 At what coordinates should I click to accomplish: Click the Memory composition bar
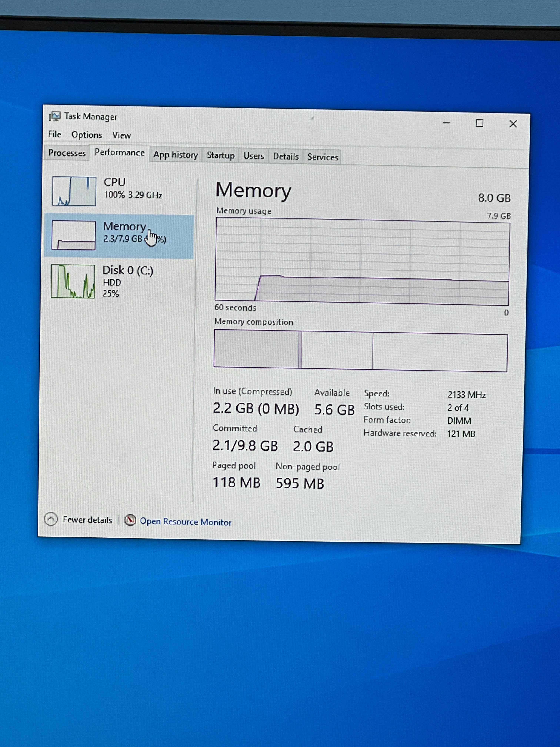pyautogui.click(x=361, y=351)
